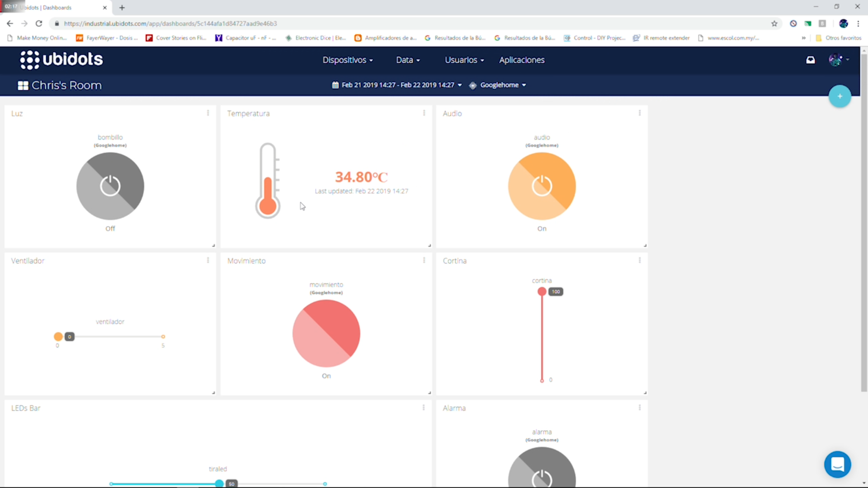
Task: Open a new browser tab
Action: point(122,8)
